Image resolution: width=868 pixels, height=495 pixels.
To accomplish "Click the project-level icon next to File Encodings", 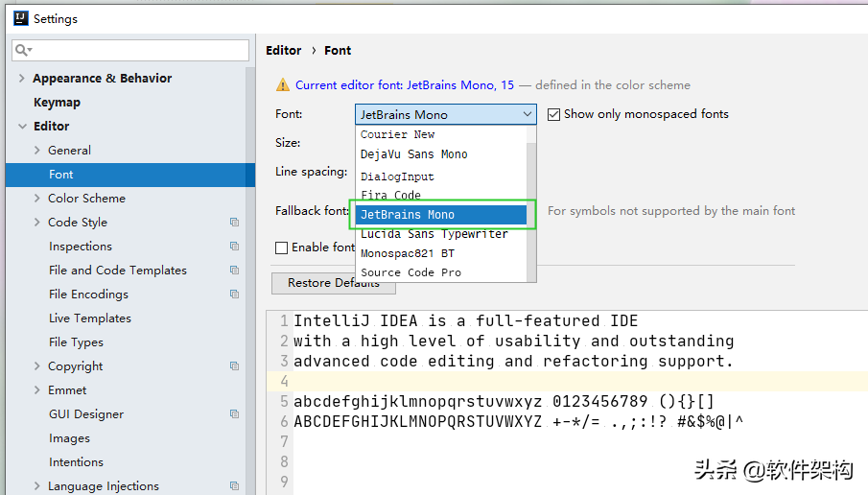I will [234, 295].
